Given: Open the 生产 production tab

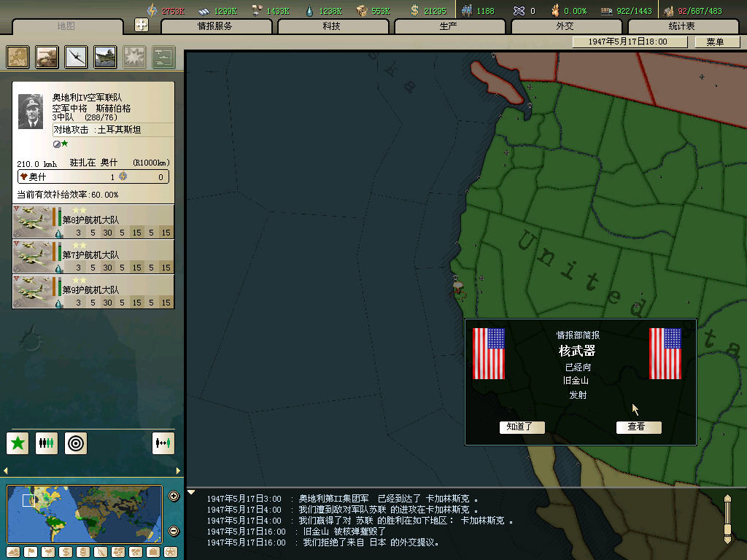Looking at the screenshot, I should 449,26.
